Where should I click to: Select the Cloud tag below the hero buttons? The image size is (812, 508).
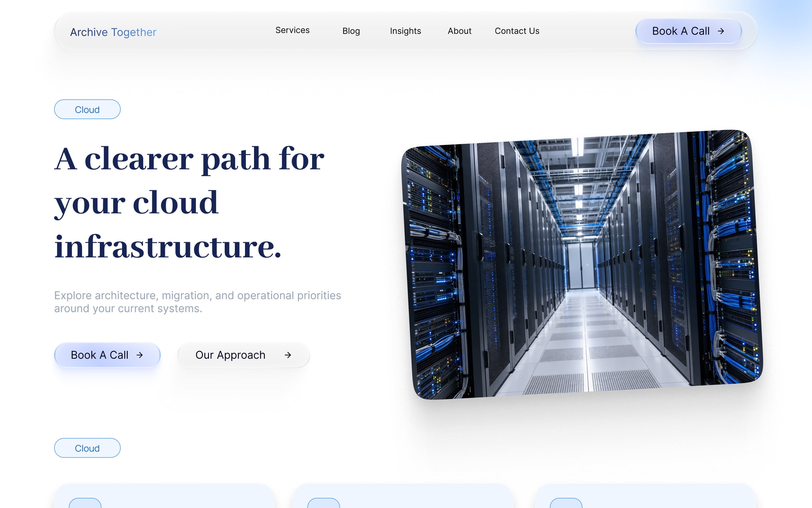tap(87, 448)
